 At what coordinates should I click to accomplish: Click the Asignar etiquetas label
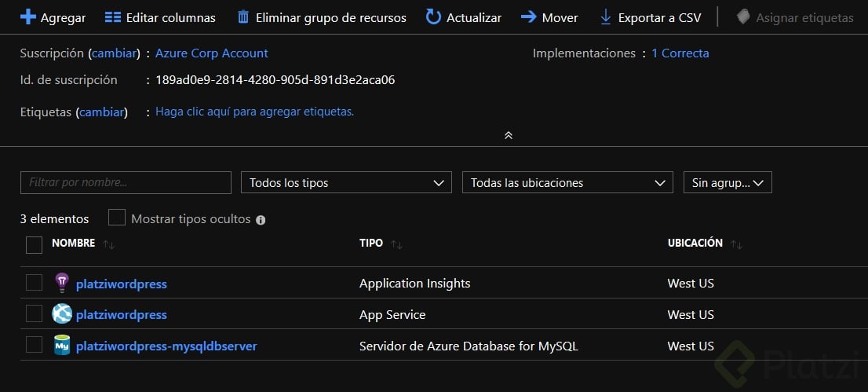805,18
